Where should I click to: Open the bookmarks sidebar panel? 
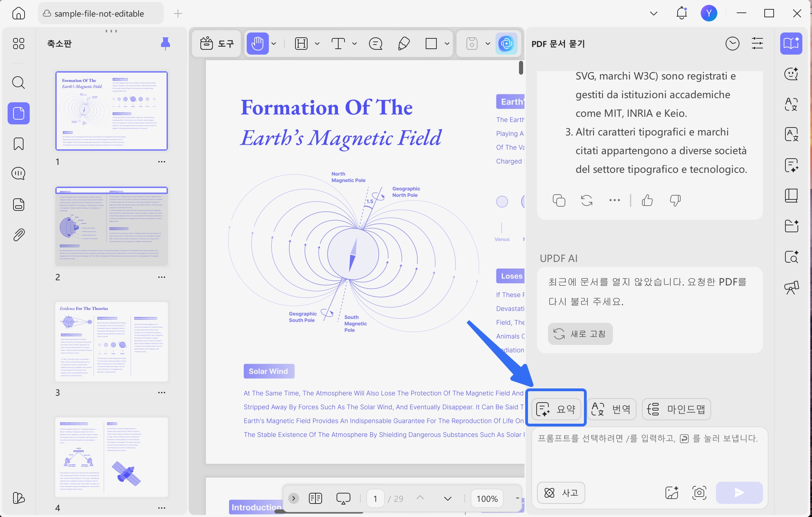(x=19, y=144)
